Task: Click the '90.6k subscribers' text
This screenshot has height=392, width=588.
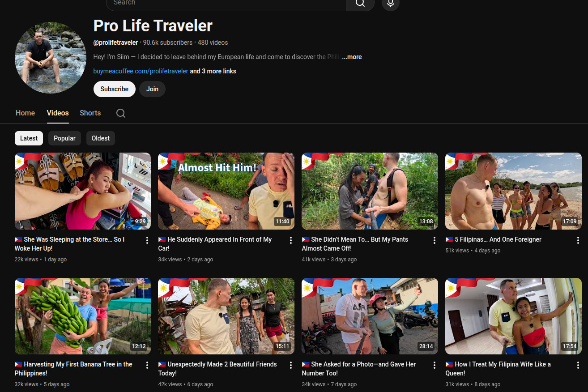Action: click(x=168, y=43)
